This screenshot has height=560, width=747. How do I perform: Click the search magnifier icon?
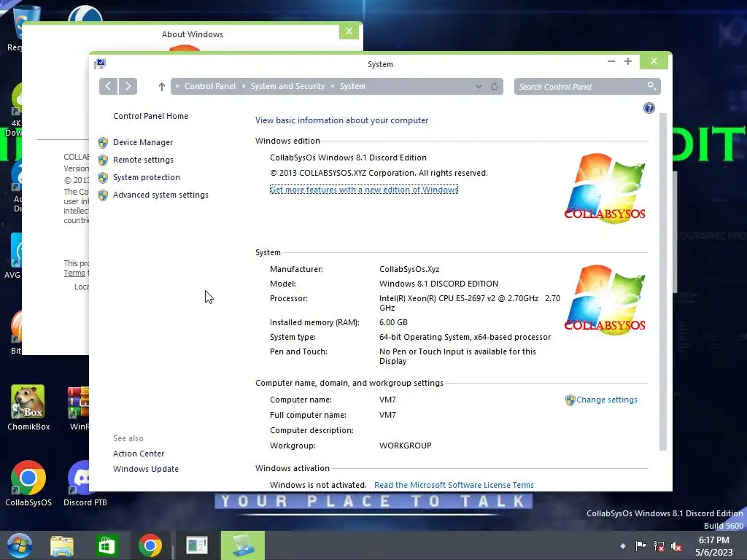651,86
